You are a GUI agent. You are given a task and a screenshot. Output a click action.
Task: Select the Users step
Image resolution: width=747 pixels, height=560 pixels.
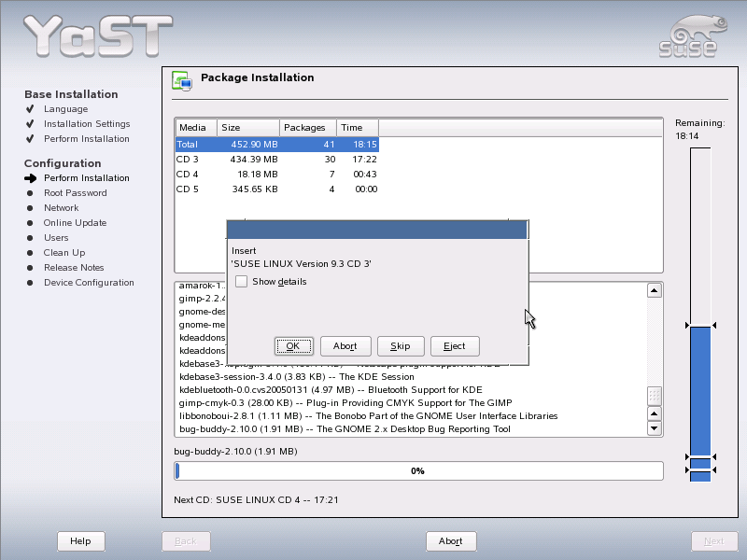pos(56,238)
